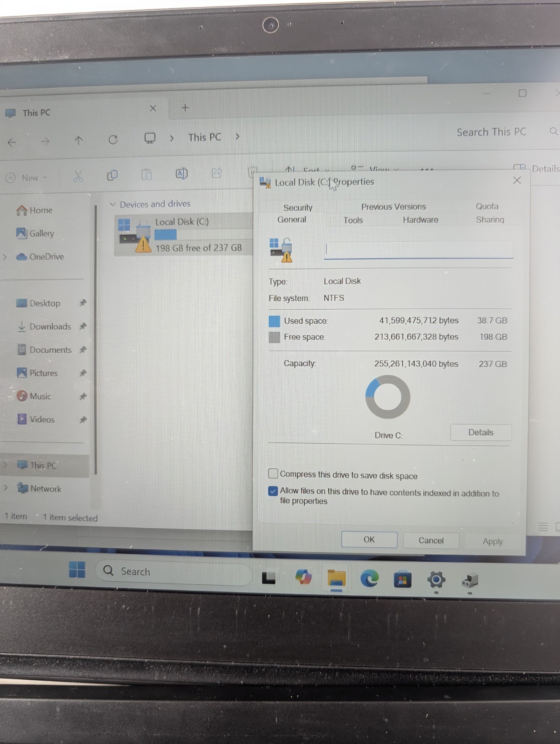
Task: Open OneDrive in the sidebar
Action: coord(40,257)
